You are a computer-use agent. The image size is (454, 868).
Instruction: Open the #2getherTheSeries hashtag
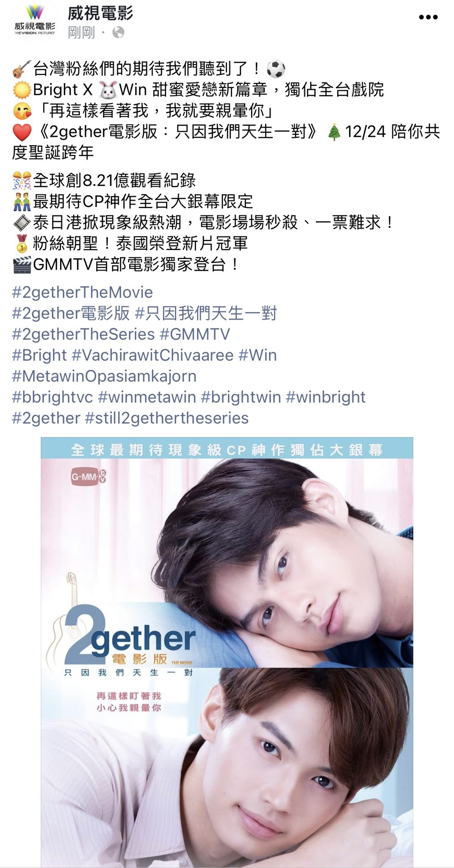(83, 334)
